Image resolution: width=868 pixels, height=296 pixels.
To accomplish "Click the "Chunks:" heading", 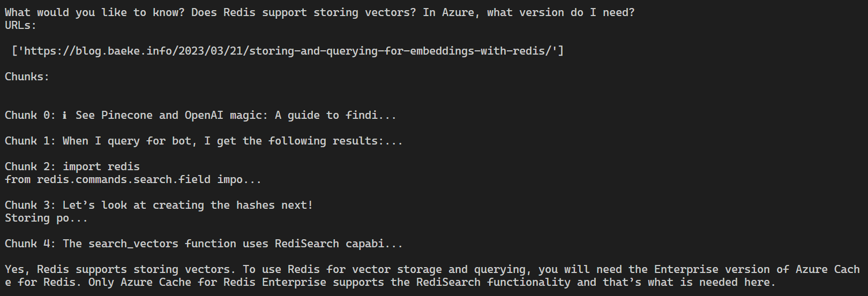I will (27, 77).
